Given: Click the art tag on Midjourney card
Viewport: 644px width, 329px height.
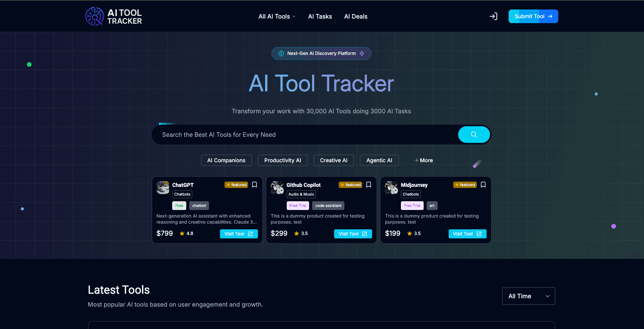Looking at the screenshot, I should (x=432, y=206).
